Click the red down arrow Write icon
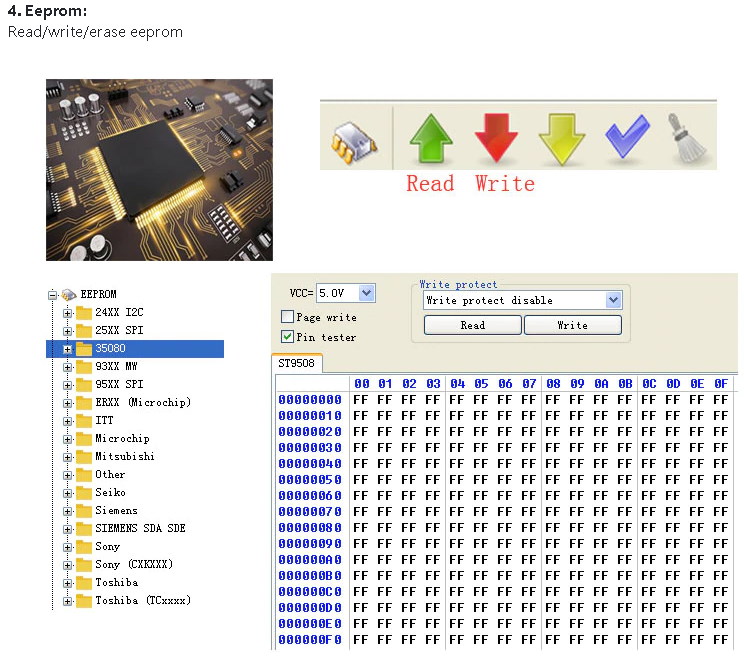This screenshot has width=744, height=656. tap(496, 138)
